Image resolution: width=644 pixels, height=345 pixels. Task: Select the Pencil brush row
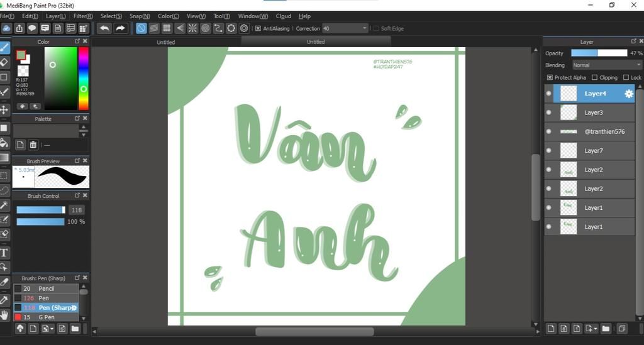(46, 288)
